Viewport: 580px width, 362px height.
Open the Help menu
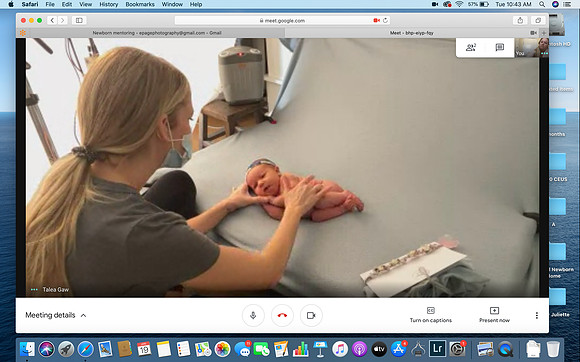(x=196, y=4)
